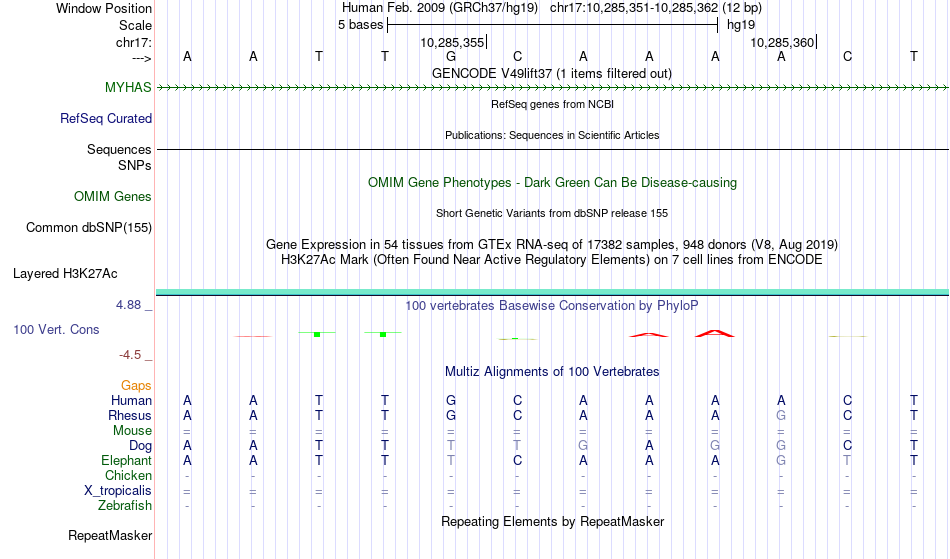This screenshot has width=950, height=559.
Task: Select the Human species label
Action: [x=131, y=400]
